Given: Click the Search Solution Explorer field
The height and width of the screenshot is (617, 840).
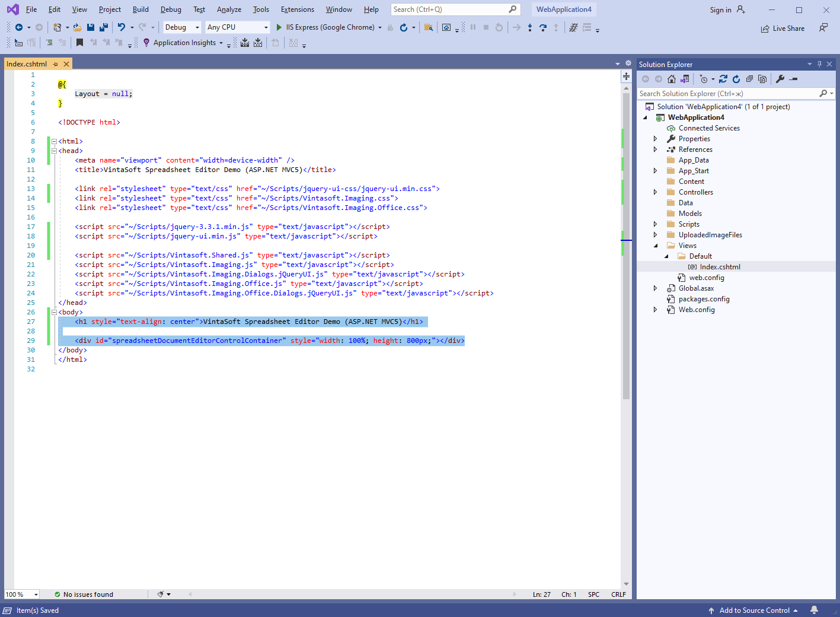Looking at the screenshot, I should (727, 94).
